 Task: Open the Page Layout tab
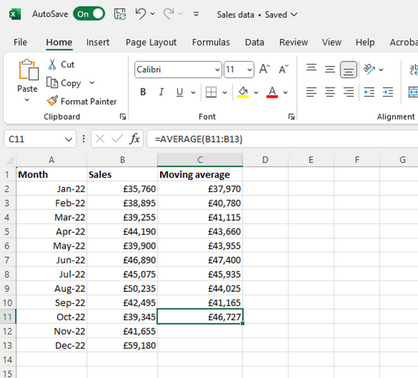(x=151, y=42)
